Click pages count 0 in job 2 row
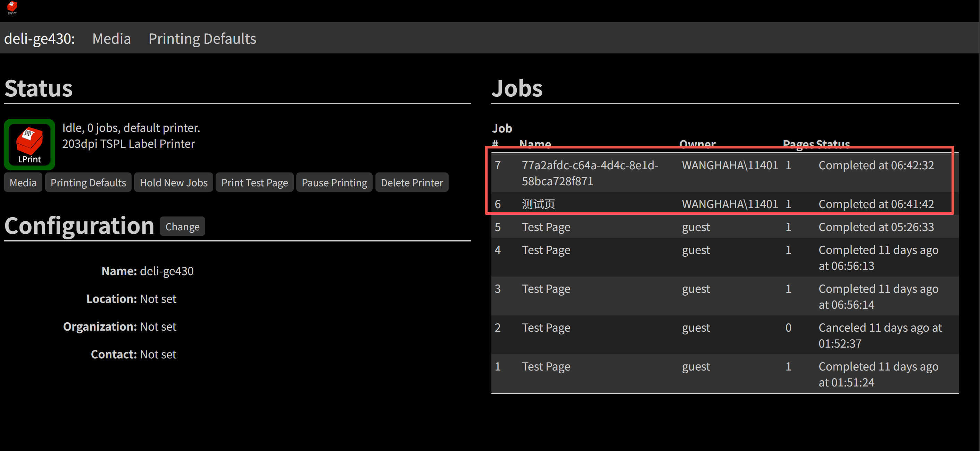 (788, 327)
